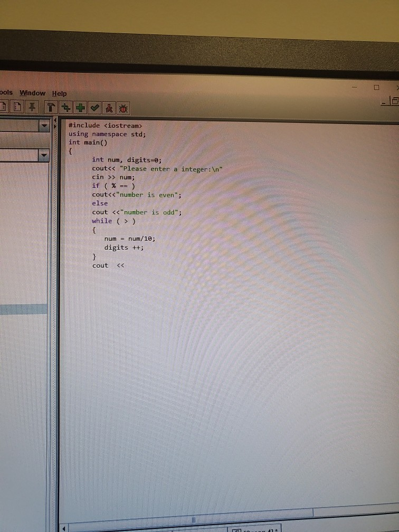Click the 'else' keyword line
The width and height of the screenshot is (399, 532).
point(100,203)
